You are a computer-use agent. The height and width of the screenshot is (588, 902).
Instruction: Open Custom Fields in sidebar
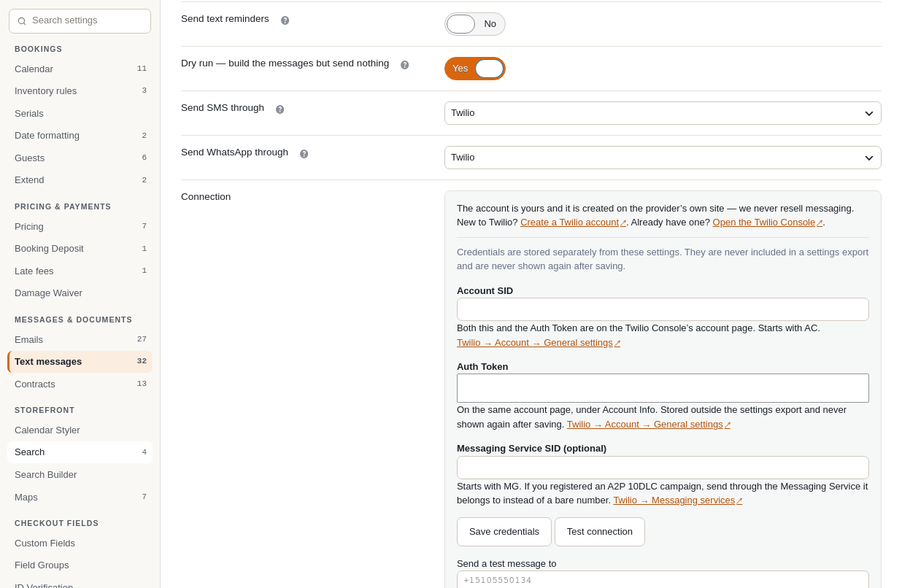[x=80, y=543]
